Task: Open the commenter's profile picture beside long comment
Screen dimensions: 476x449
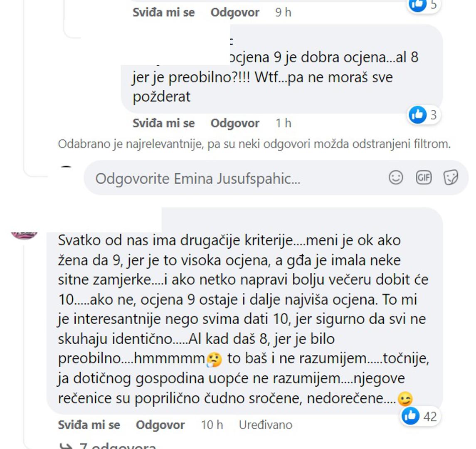Action: tap(24, 234)
